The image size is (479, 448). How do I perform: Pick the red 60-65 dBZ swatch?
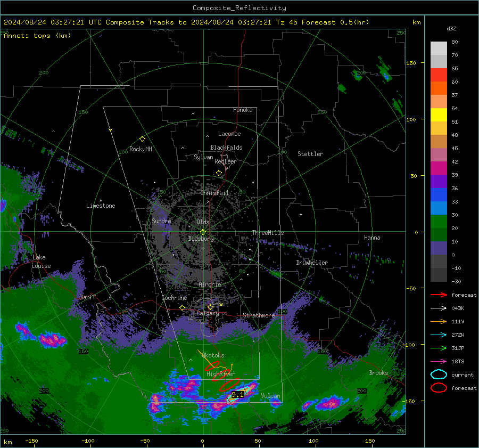click(439, 75)
